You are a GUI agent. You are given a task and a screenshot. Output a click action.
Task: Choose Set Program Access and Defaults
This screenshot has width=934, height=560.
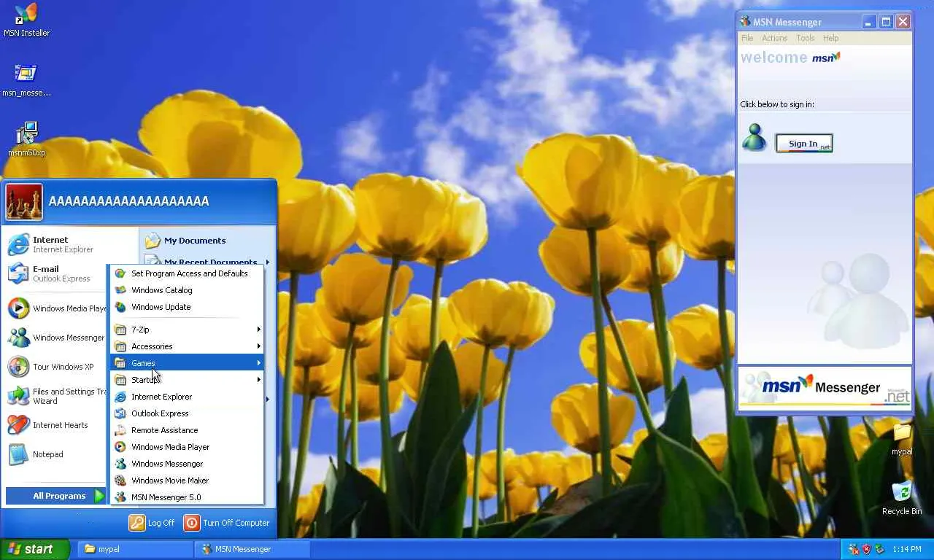[x=187, y=273]
